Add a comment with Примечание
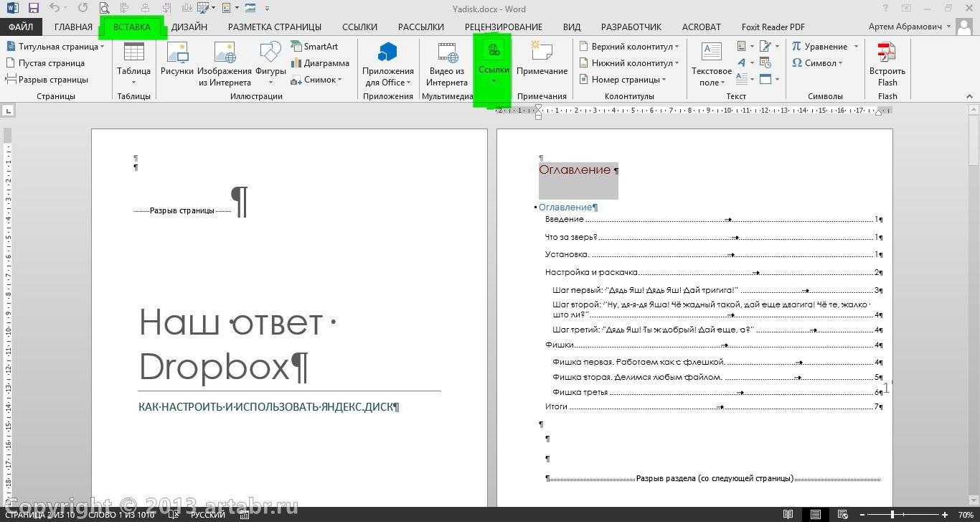The image size is (980, 522). pyautogui.click(x=542, y=59)
